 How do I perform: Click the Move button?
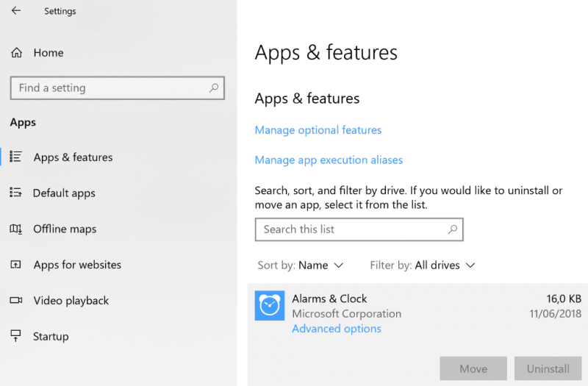point(473,368)
